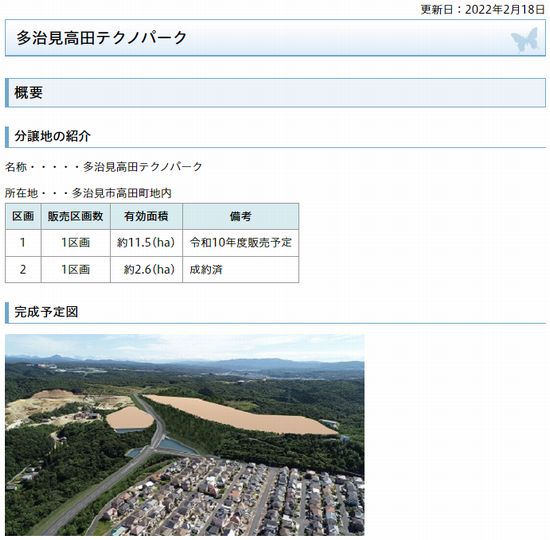Screen dimensions: 550x540
Task: Click the 約2.6(ha) table cell
Action: [x=147, y=269]
